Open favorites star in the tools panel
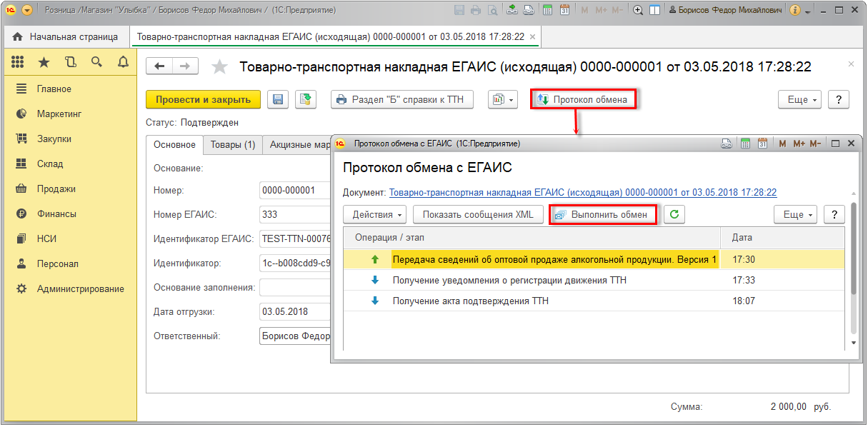 44,62
